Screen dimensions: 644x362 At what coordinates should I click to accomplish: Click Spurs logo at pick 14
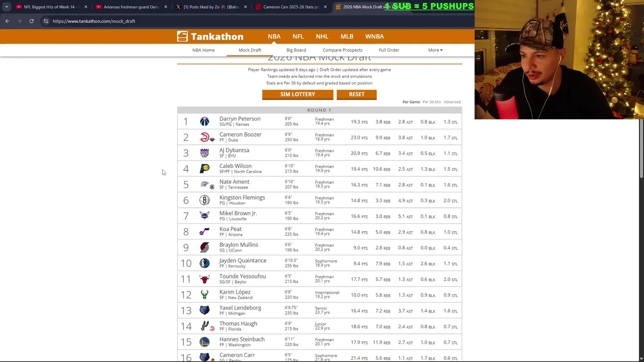pos(204,326)
